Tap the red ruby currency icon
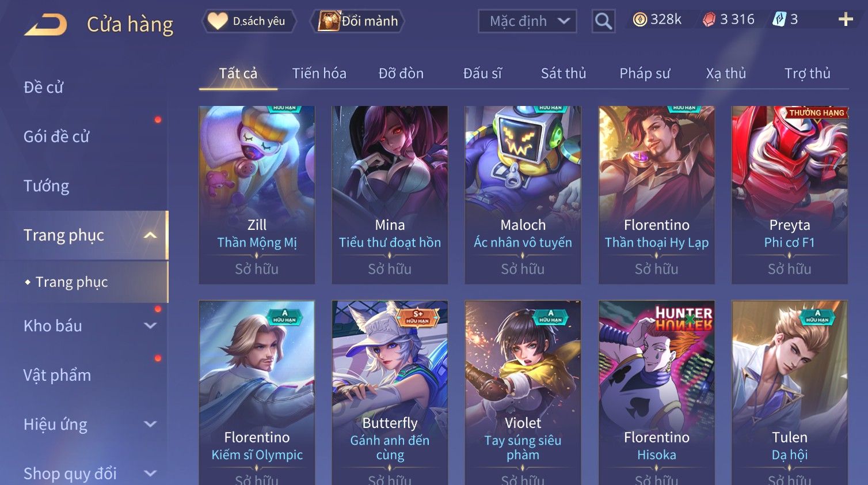The height and width of the screenshot is (485, 868). (x=709, y=20)
